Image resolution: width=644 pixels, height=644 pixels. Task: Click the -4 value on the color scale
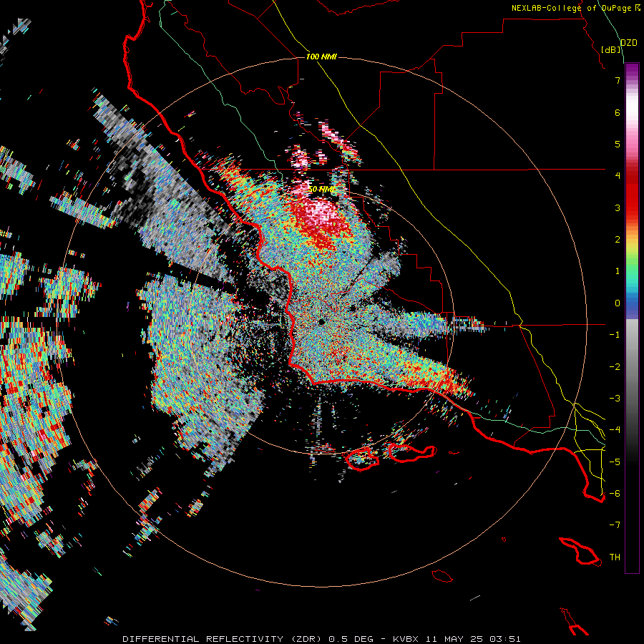pyautogui.click(x=615, y=430)
